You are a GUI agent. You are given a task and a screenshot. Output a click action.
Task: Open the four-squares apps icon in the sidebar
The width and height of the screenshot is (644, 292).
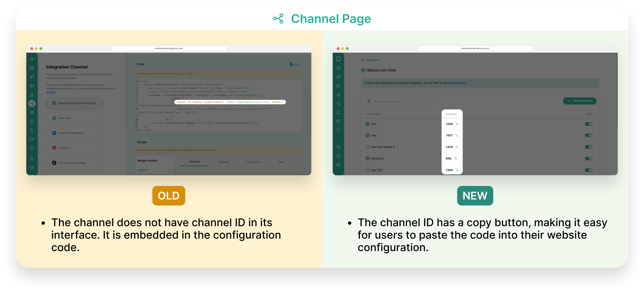point(32,113)
